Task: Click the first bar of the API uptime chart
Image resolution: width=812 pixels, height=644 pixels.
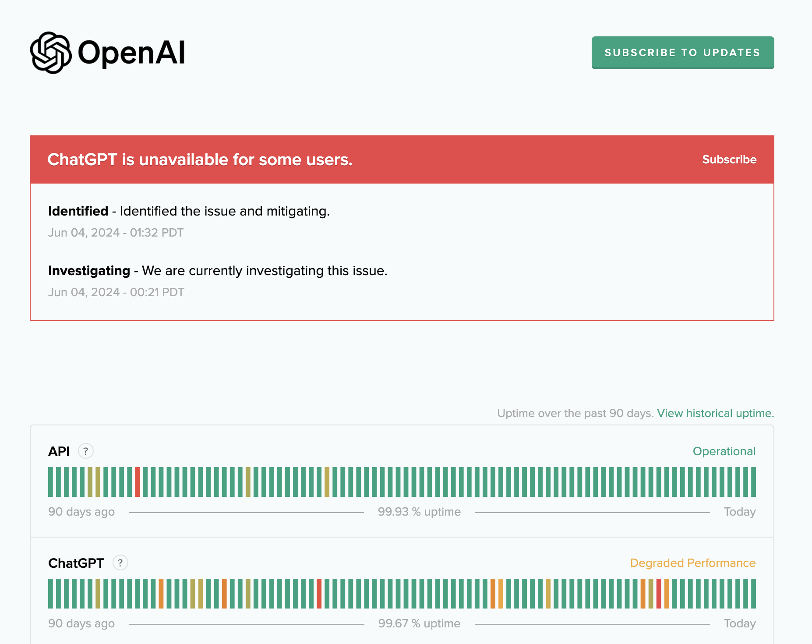Action: pyautogui.click(x=51, y=482)
